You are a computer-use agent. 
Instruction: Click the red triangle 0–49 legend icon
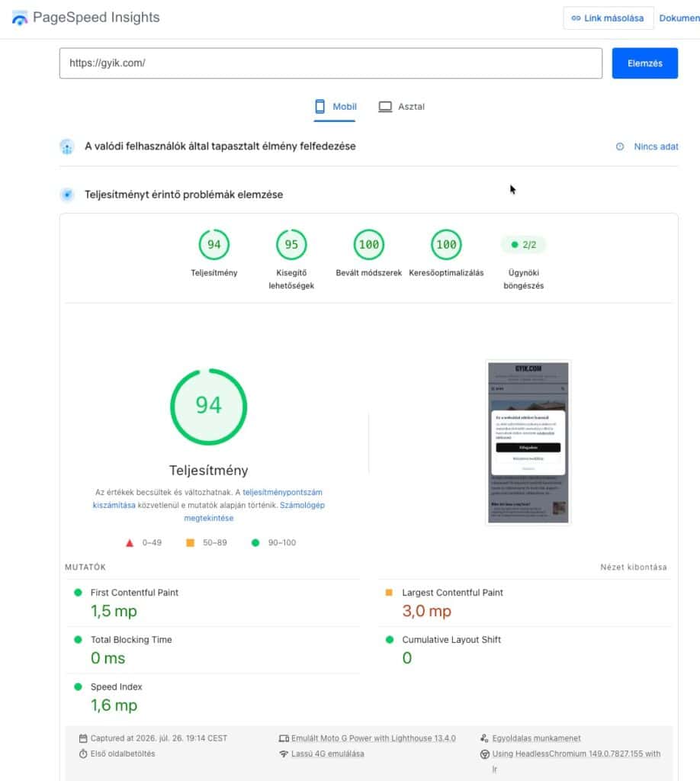point(130,543)
